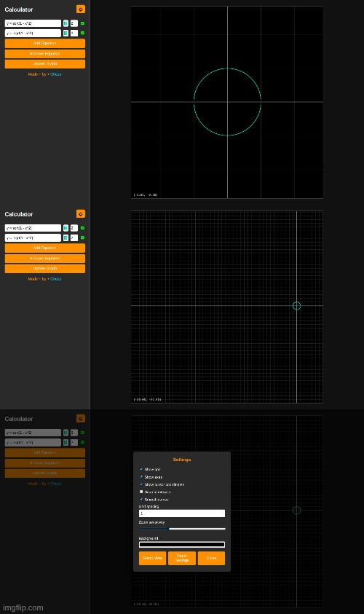This screenshot has height=614, width=364.
Task: Focus first equation field in top screenshot
Action: (33, 23)
